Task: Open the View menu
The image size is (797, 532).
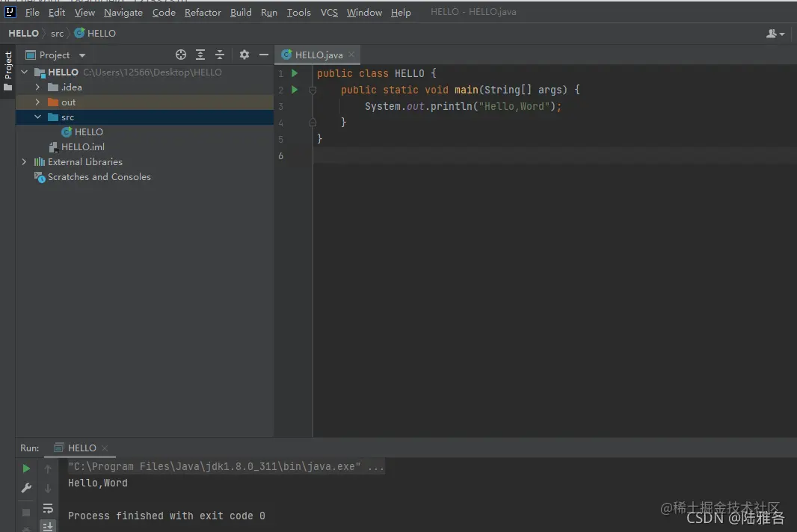Action: pos(84,12)
